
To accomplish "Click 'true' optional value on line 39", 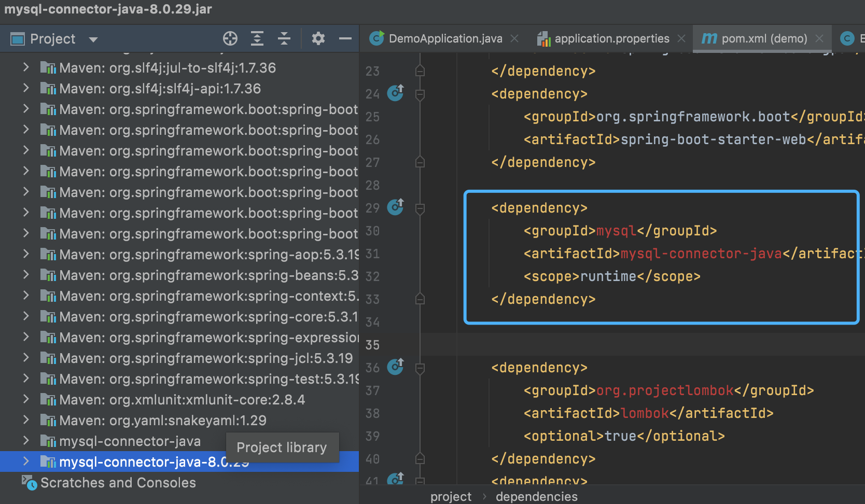I will [x=620, y=436].
